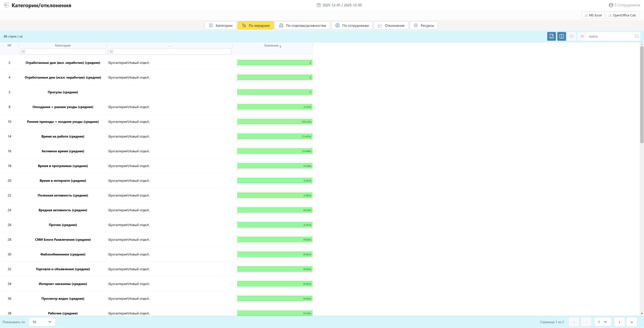
Task: Export report to MS Excel
Action: coord(593,15)
